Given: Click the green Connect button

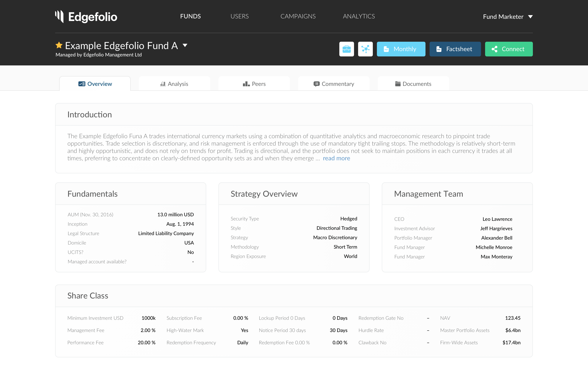Looking at the screenshot, I should pos(509,49).
